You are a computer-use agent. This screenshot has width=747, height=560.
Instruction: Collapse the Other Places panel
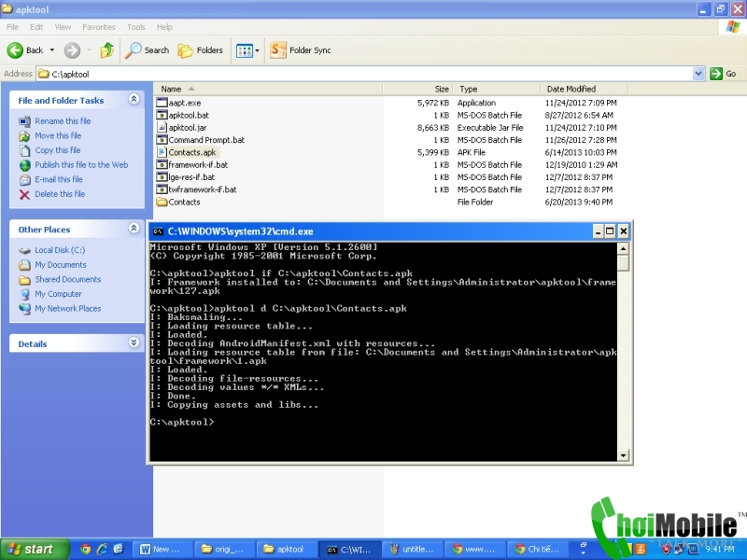pos(134,228)
